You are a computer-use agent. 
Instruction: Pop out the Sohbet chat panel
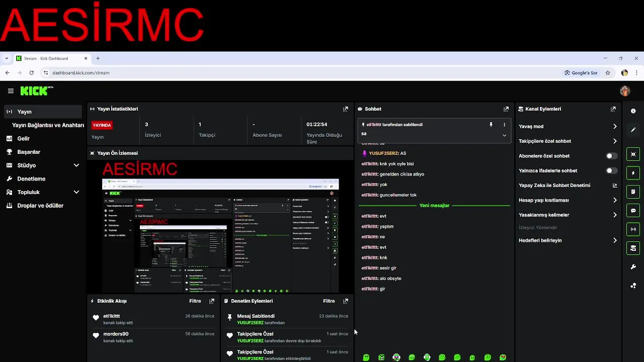pos(506,109)
